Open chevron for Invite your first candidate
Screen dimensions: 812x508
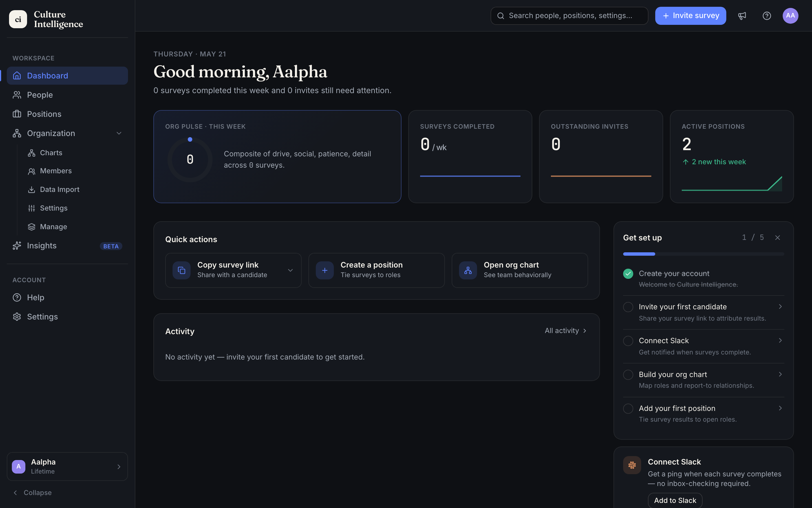[780, 306]
